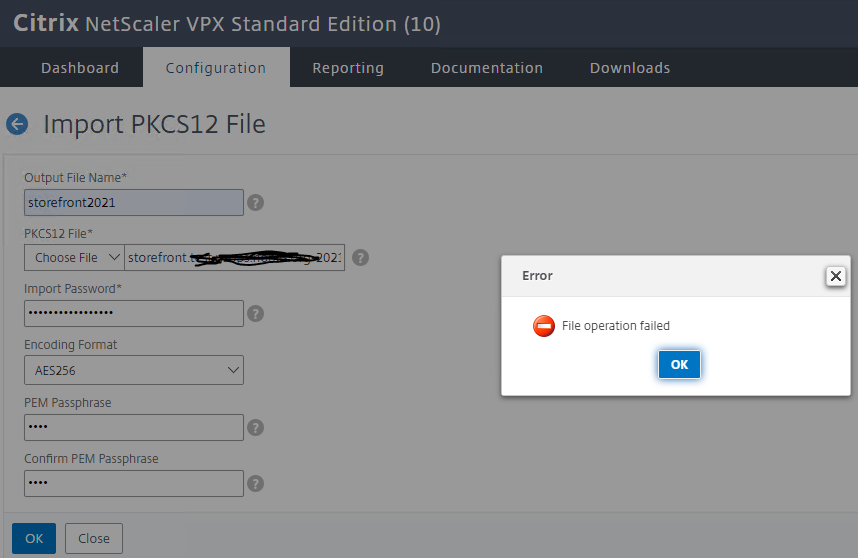The width and height of the screenshot is (858, 558).
Task: Click the red error stop icon
Action: pos(544,326)
